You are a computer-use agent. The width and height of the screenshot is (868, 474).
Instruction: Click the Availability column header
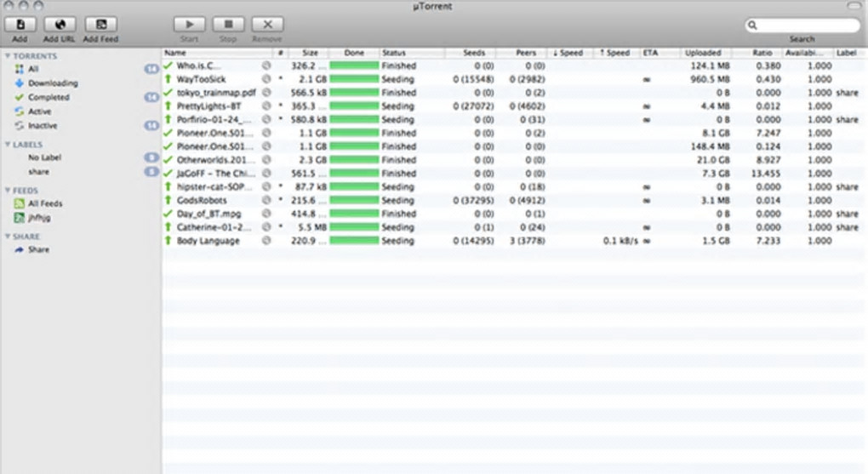tap(808, 53)
